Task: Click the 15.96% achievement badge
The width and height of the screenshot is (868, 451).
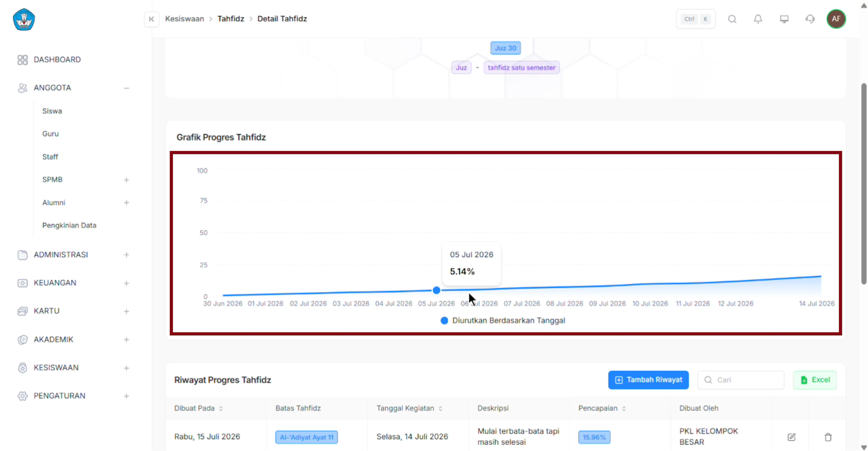Action: (594, 437)
